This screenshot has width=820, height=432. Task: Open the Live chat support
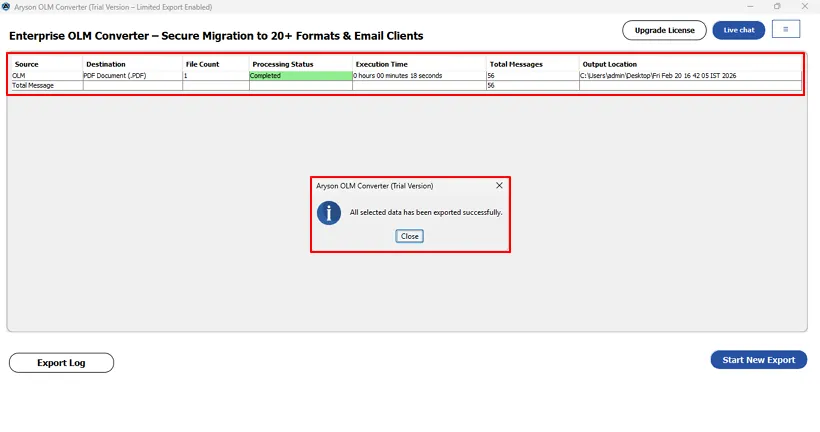point(738,30)
